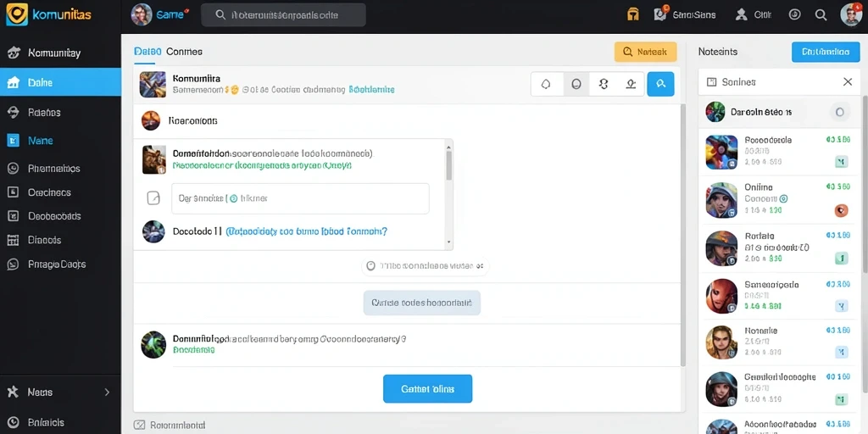The width and height of the screenshot is (868, 434).
Task: Click the Roommaniatd checkbox icon at bottom
Action: coord(140,426)
